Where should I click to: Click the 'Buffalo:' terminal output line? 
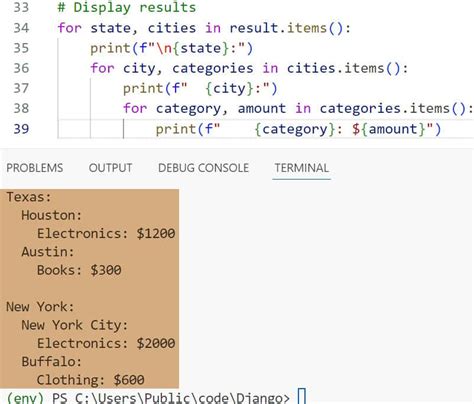(x=52, y=362)
